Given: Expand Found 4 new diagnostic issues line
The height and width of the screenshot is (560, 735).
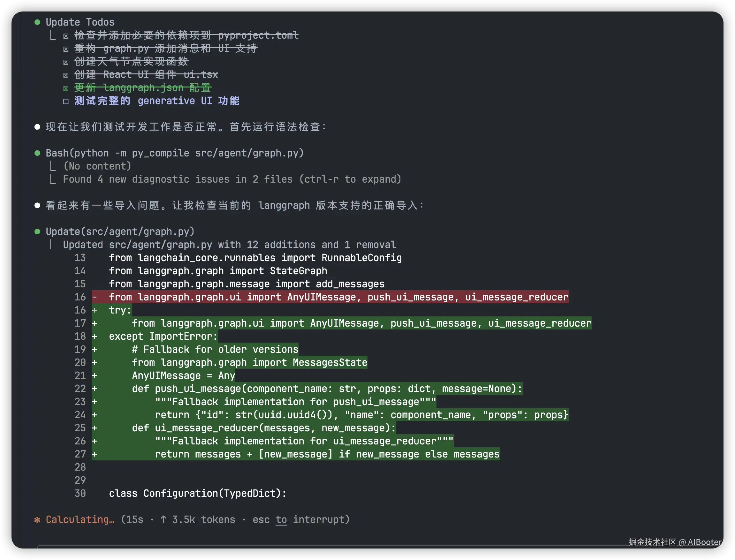Looking at the screenshot, I should click(x=232, y=179).
